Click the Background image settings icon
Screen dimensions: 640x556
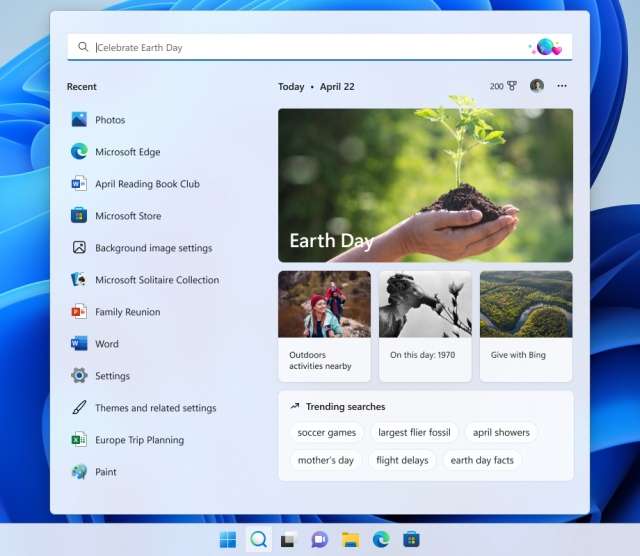click(79, 247)
